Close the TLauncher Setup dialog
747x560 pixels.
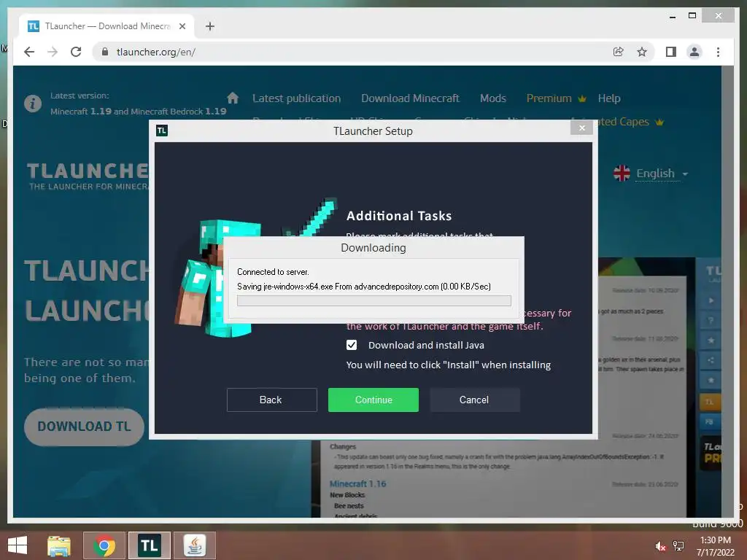[581, 128]
